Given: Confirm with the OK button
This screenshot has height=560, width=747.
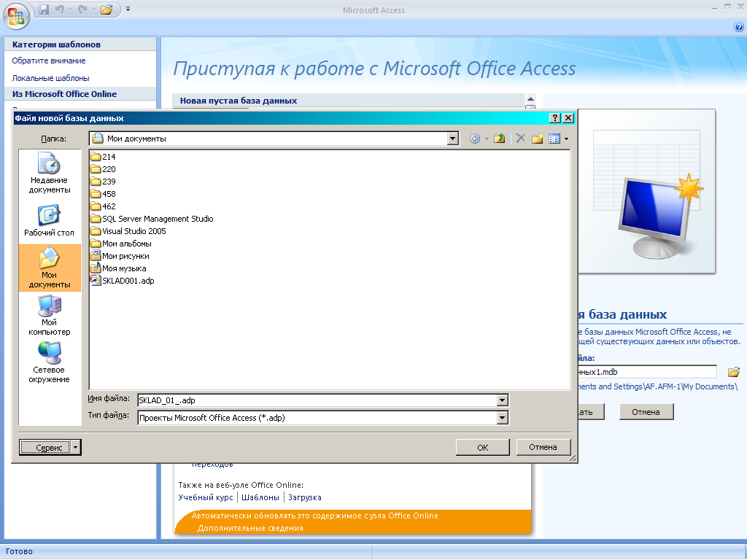Looking at the screenshot, I should tap(483, 447).
